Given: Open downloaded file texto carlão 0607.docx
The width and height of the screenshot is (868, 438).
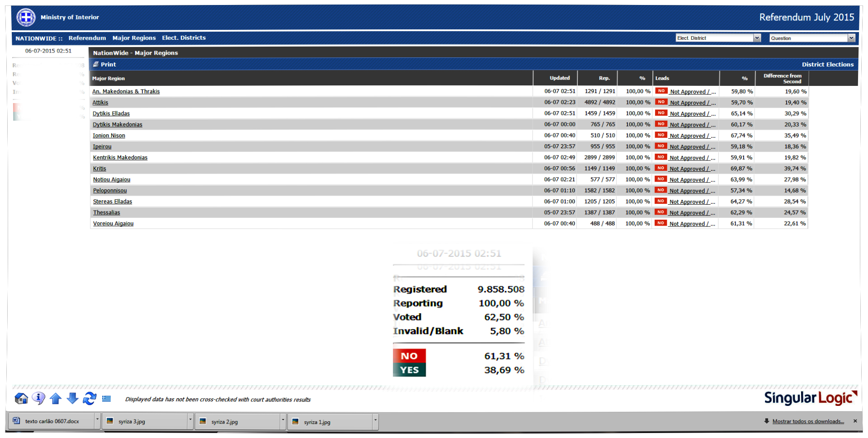Looking at the screenshot, I should [x=52, y=421].
